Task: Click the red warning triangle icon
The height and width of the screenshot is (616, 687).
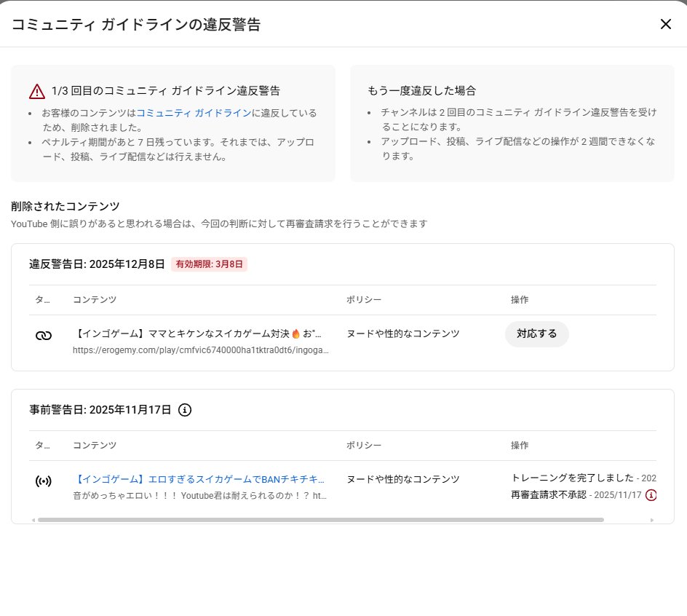Action: click(x=37, y=91)
